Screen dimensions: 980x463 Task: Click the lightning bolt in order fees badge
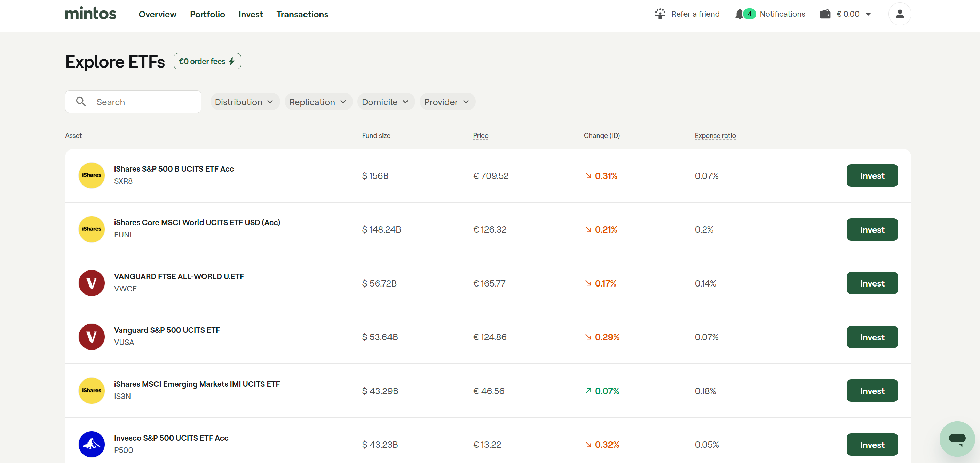pyautogui.click(x=232, y=61)
